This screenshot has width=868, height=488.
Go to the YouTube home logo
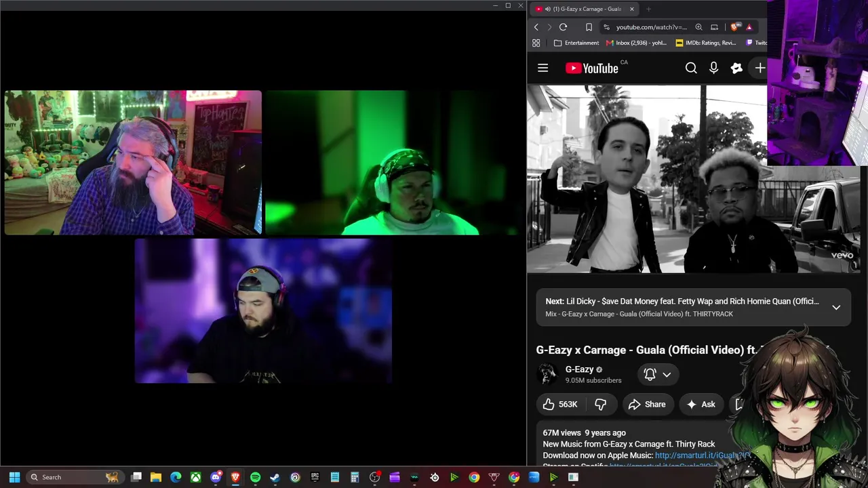(592, 68)
